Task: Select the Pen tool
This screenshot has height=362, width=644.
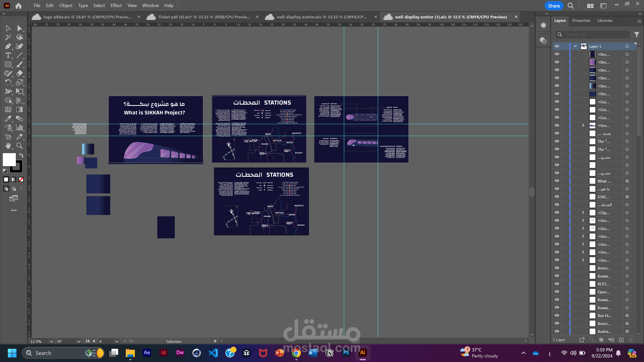Action: pyautogui.click(x=8, y=46)
